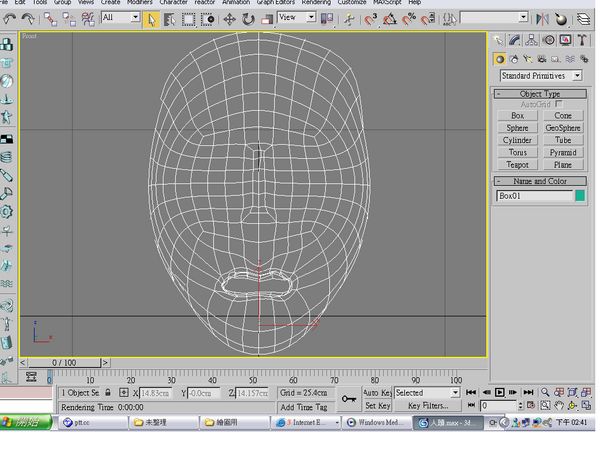Click the Rectangular Selection Region icon
The width and height of the screenshot is (600, 450).
pos(188,19)
